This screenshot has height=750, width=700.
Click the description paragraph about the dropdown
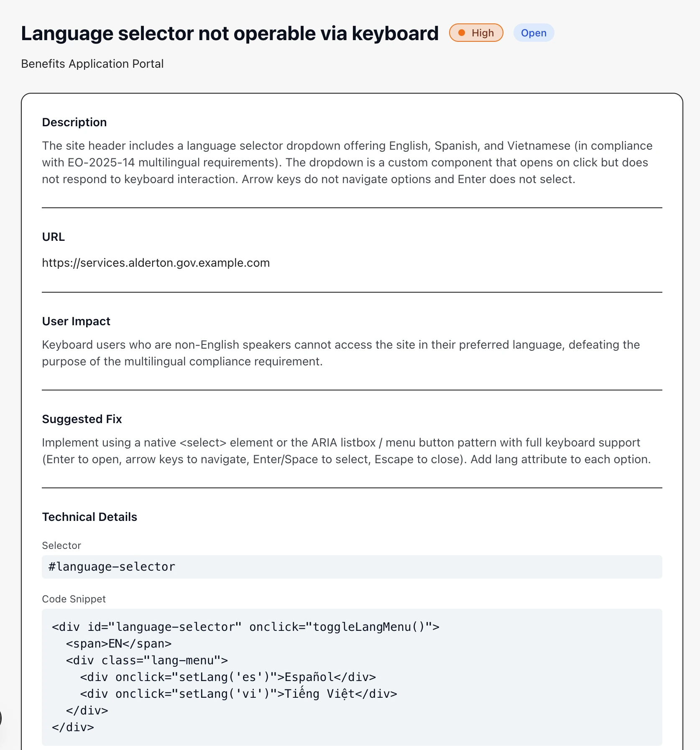(x=347, y=162)
